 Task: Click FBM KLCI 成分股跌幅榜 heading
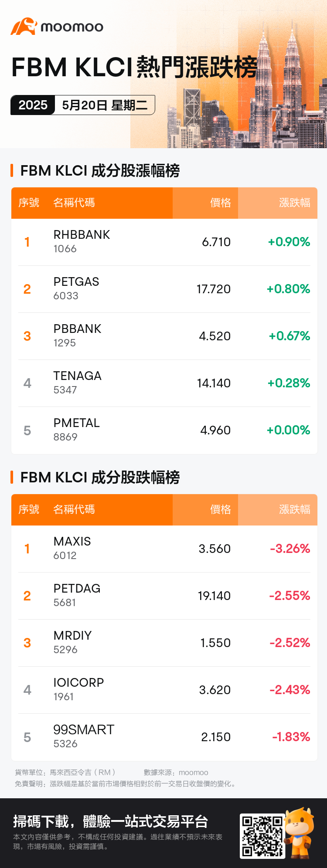click(x=100, y=478)
